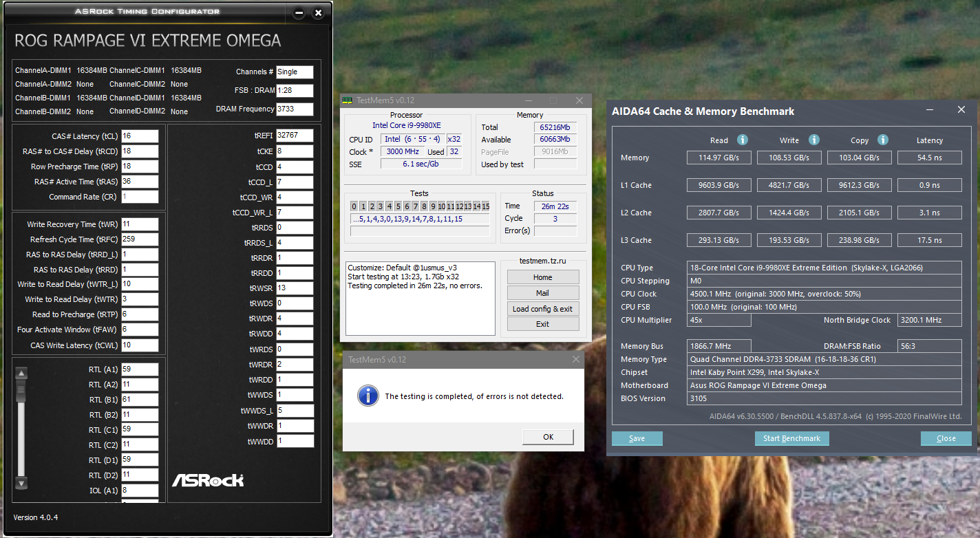This screenshot has height=538, width=980.
Task: Click the IOL (A1) value field
Action: [140, 491]
